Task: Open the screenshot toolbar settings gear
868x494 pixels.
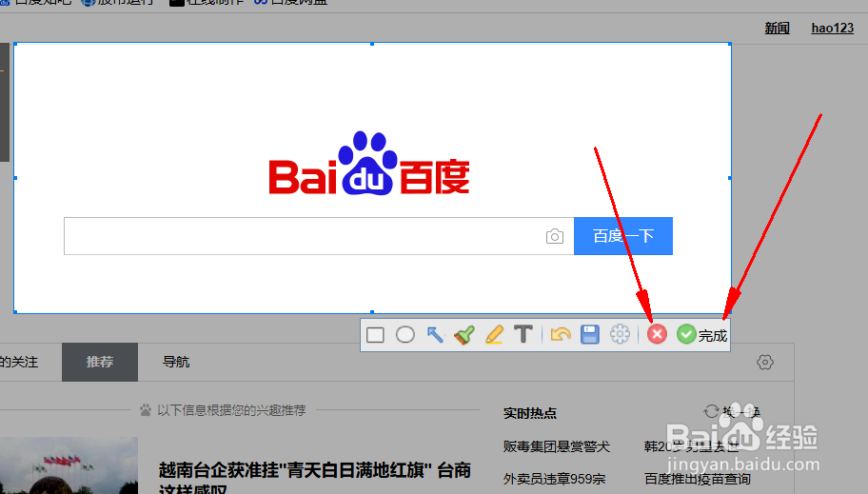Action: click(x=620, y=334)
